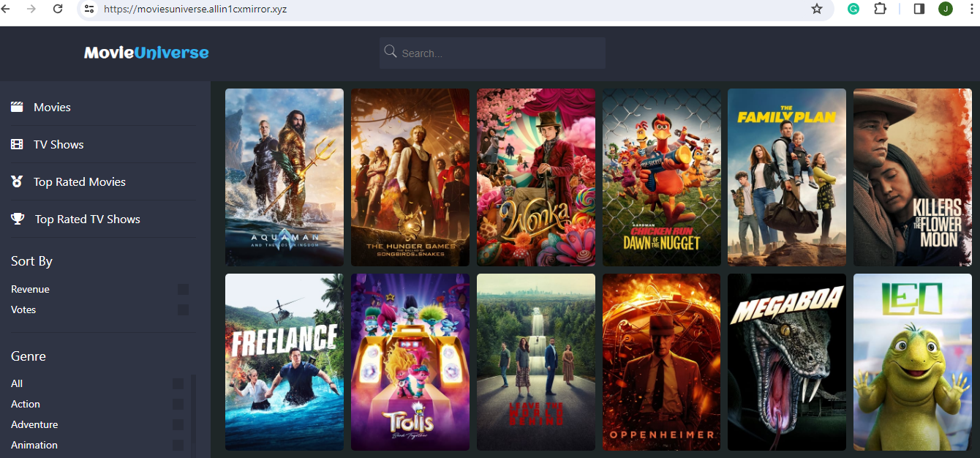Enable the Votes sort checkbox
Screen dimensions: 980x458
[183, 310]
